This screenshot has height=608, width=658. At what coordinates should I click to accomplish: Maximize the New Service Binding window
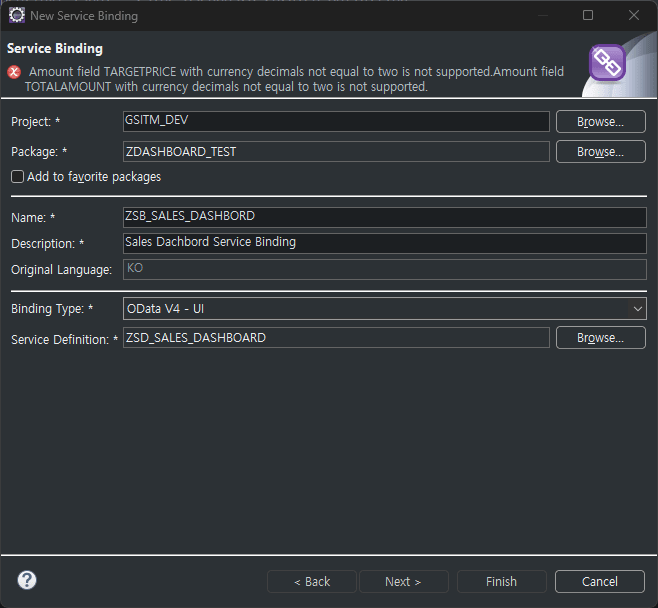coord(588,16)
